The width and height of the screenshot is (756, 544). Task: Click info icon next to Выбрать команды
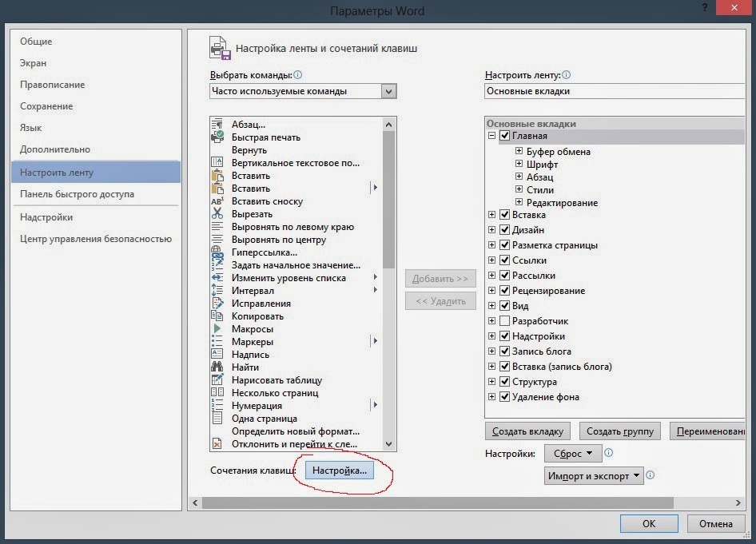pyautogui.click(x=298, y=74)
